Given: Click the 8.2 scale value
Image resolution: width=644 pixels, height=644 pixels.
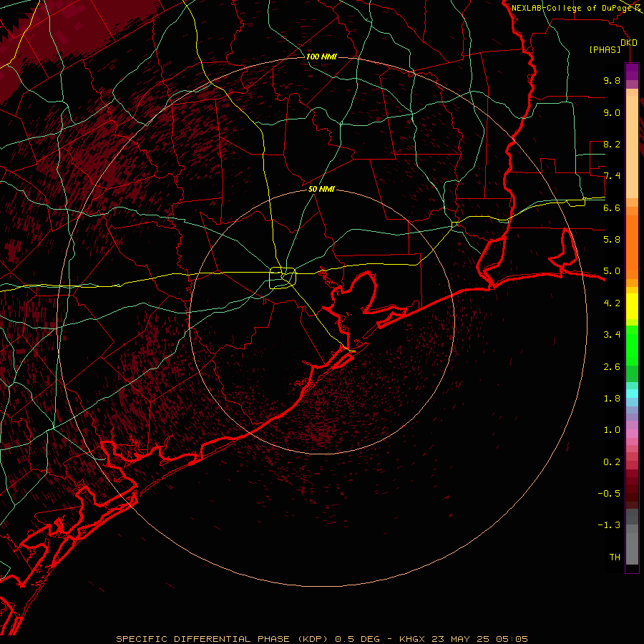Looking at the screenshot, I should 612,144.
